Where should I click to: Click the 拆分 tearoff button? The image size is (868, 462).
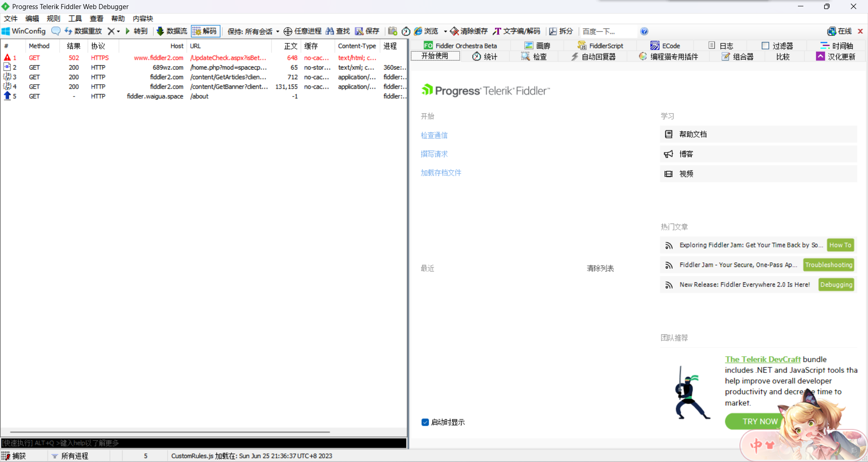point(561,31)
